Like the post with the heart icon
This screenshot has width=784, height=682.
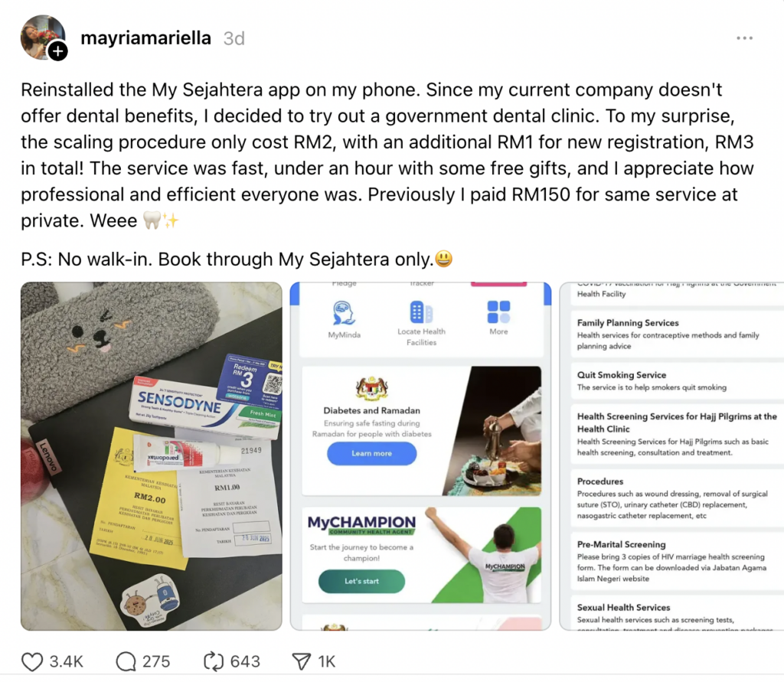point(33,661)
